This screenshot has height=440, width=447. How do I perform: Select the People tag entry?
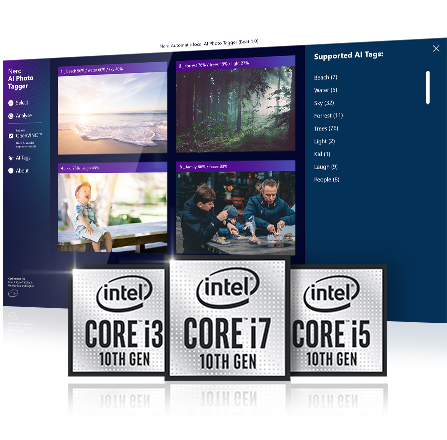327,179
